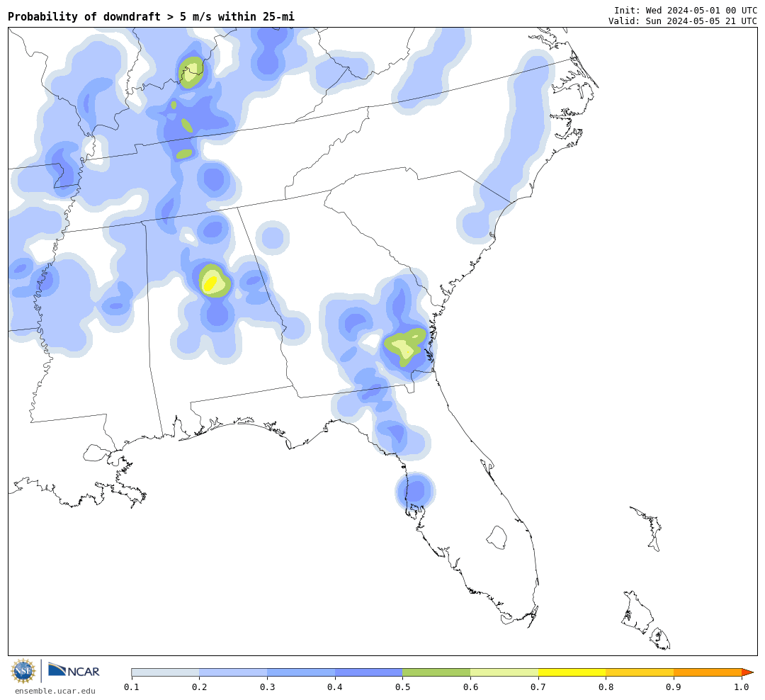Click the colorbar label '0.9'
The image size is (765, 700).
point(674,687)
